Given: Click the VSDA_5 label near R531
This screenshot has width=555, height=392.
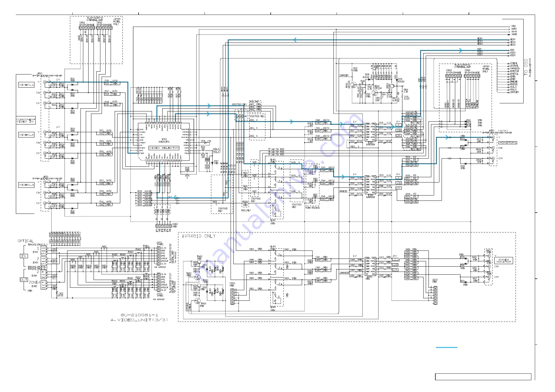Looking at the screenshot, I should tap(216, 149).
